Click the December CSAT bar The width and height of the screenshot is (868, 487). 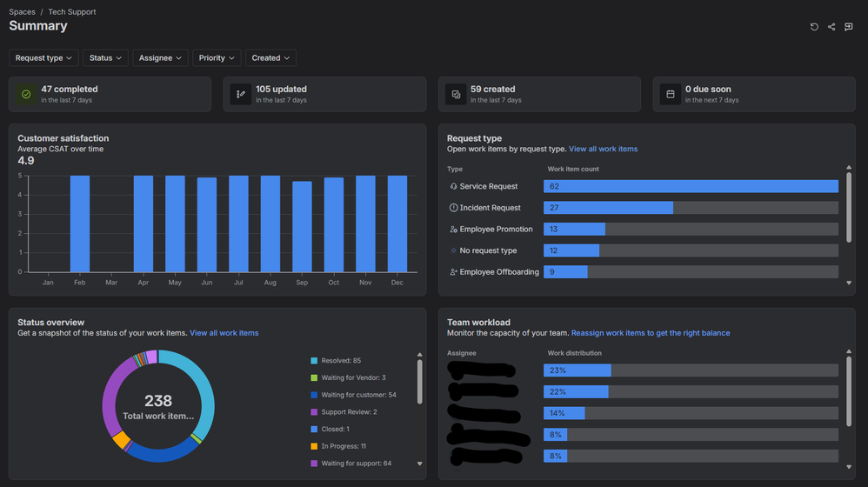397,223
